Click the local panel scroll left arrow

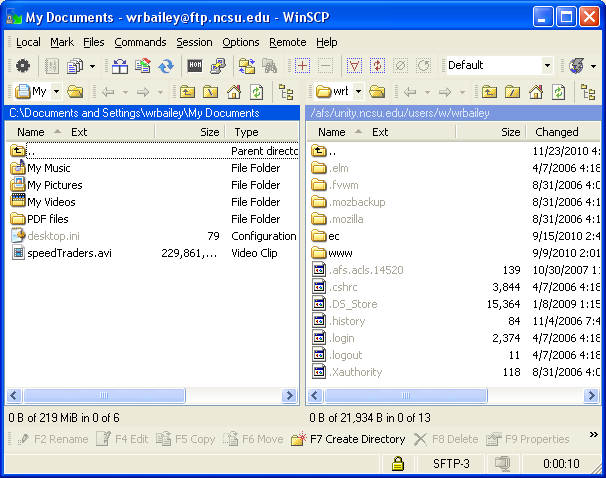(14, 395)
